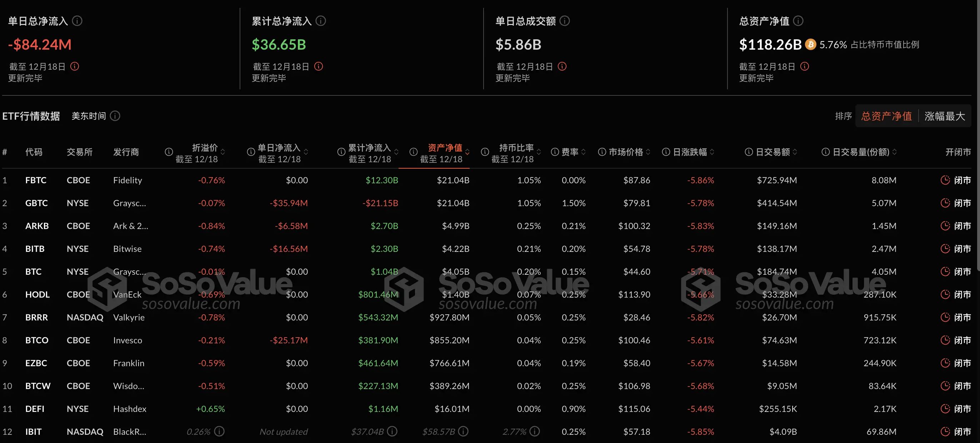The width and height of the screenshot is (980, 443).
Task: Click the 发行商 column header
Action: point(126,152)
